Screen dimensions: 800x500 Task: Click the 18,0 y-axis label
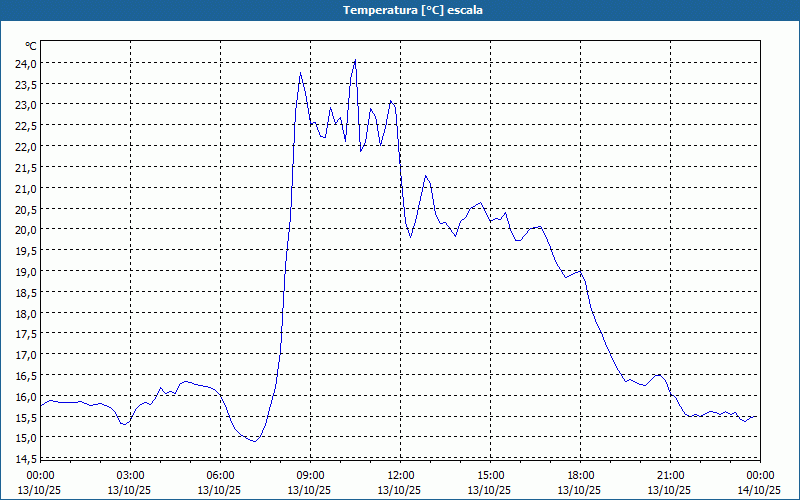click(x=26, y=313)
